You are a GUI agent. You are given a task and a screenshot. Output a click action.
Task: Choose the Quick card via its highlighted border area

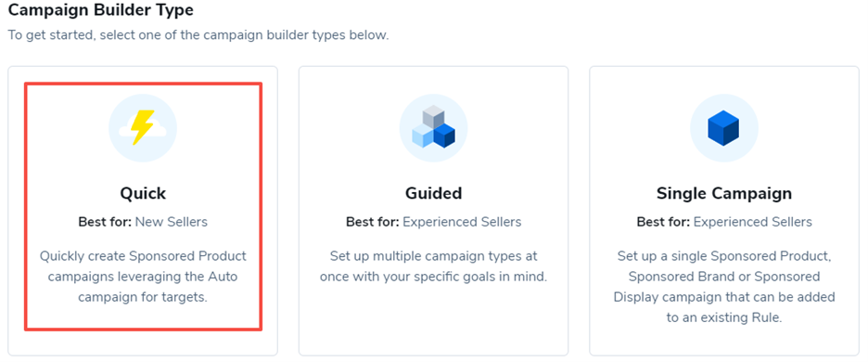coord(143,206)
